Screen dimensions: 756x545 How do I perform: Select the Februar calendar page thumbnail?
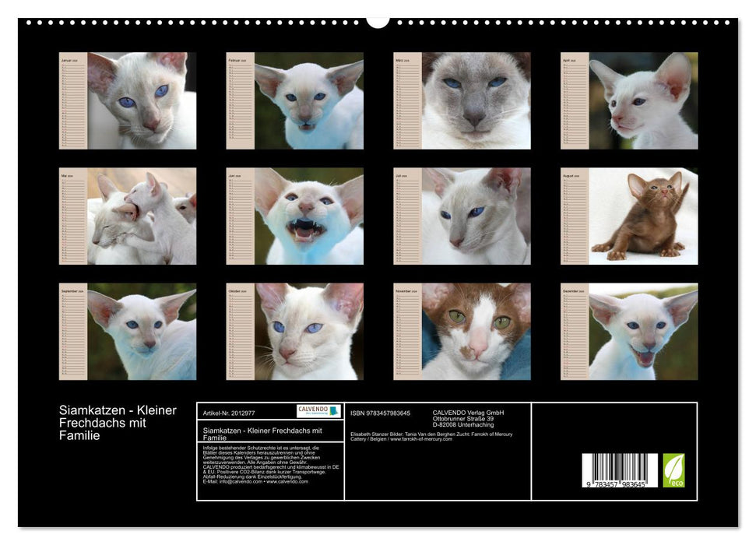tap(294, 100)
